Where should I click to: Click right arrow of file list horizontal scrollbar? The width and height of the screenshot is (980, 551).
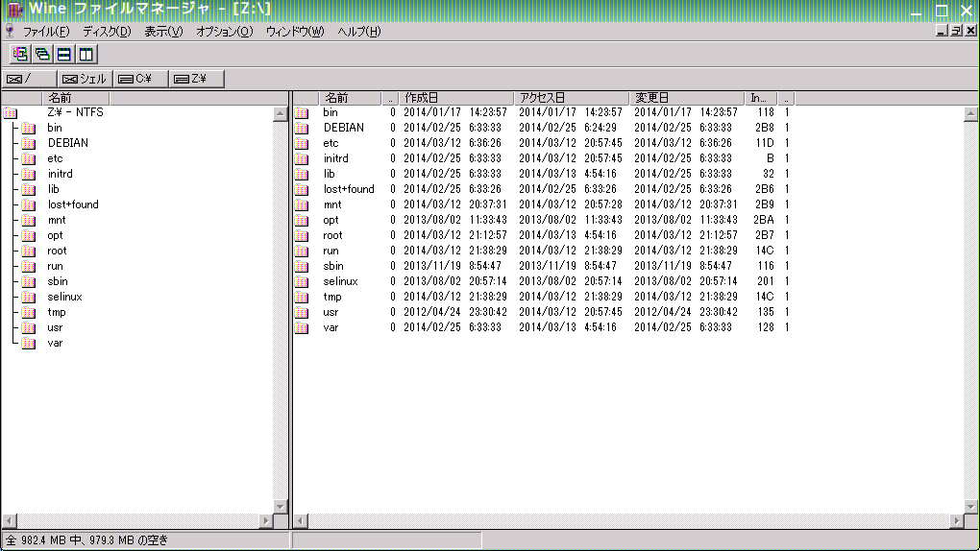(x=957, y=520)
